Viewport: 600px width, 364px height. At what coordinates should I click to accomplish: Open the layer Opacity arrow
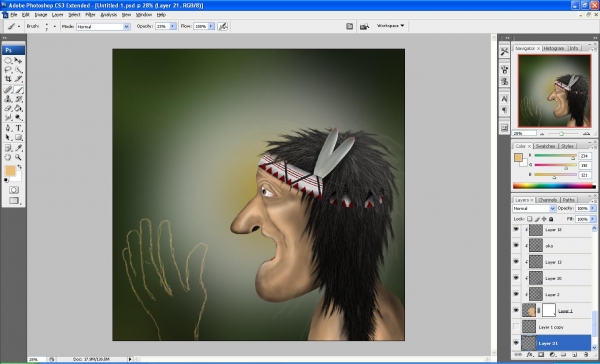[593, 208]
